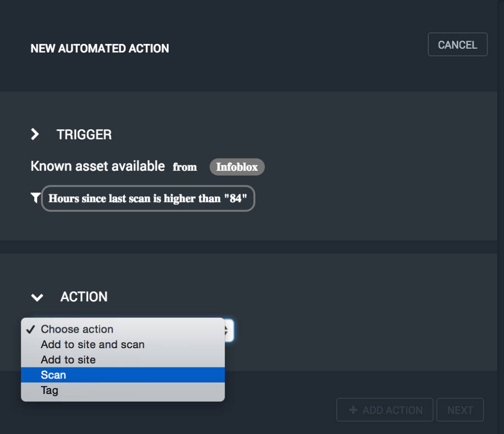Click the plus icon in ADD ACTION
The image size is (504, 434).
point(353,410)
